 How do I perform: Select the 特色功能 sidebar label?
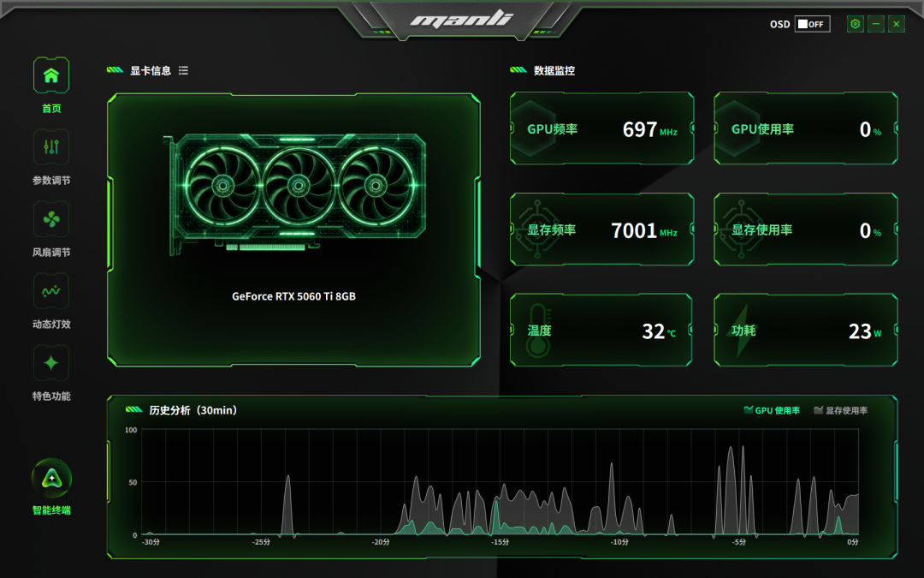(51, 396)
